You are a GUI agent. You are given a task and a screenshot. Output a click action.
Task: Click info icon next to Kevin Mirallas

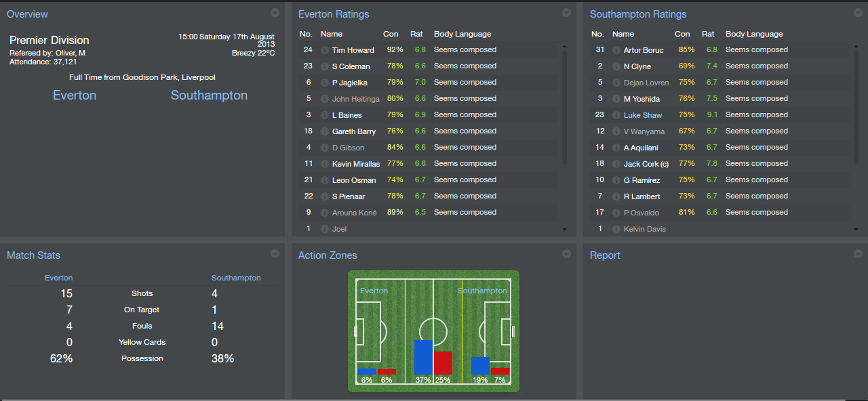coord(324,164)
